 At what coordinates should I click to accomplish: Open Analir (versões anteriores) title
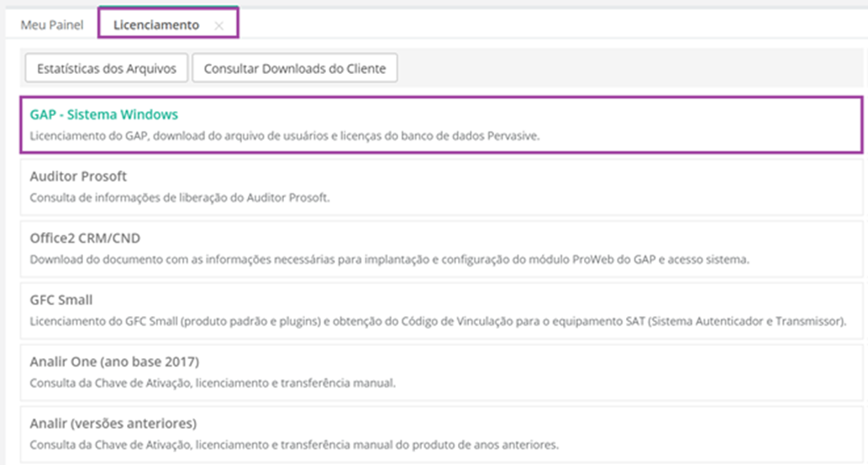113,424
